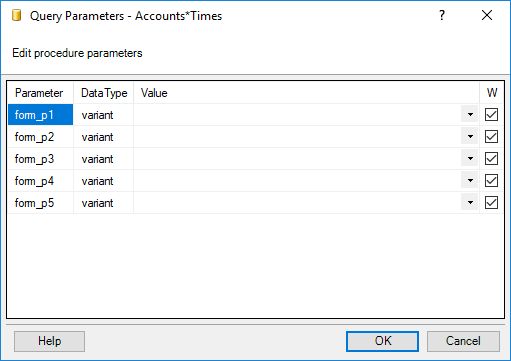
Task: Toggle the W checkbox for form_p5
Action: pyautogui.click(x=491, y=203)
